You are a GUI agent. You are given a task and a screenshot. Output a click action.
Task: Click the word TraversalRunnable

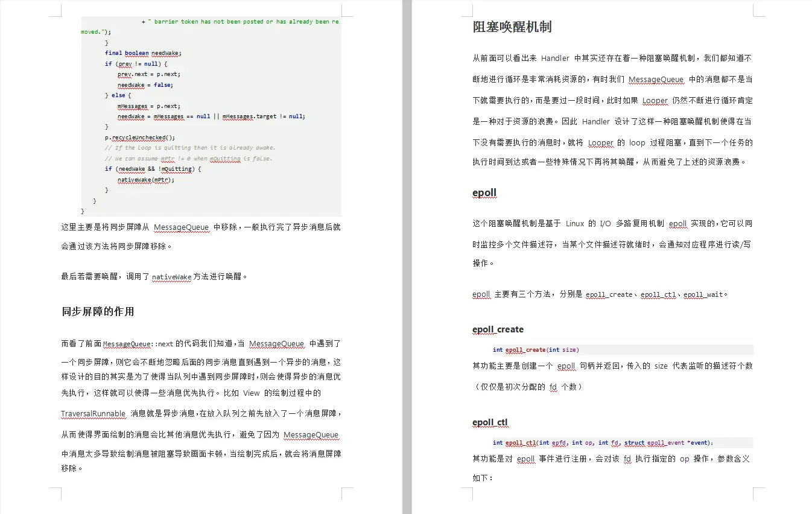pos(94,413)
